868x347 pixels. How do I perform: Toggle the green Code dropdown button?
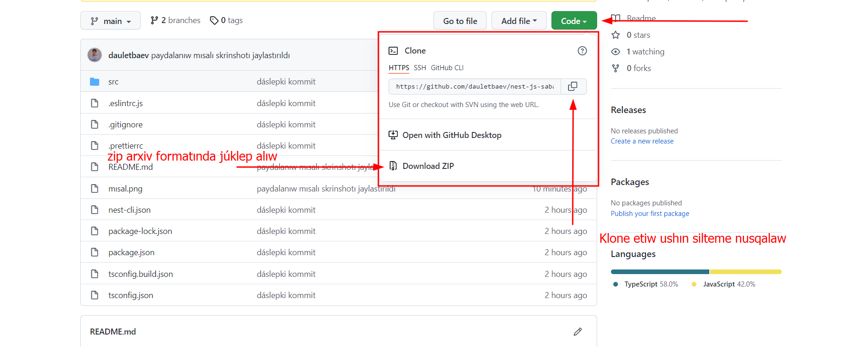coord(574,21)
